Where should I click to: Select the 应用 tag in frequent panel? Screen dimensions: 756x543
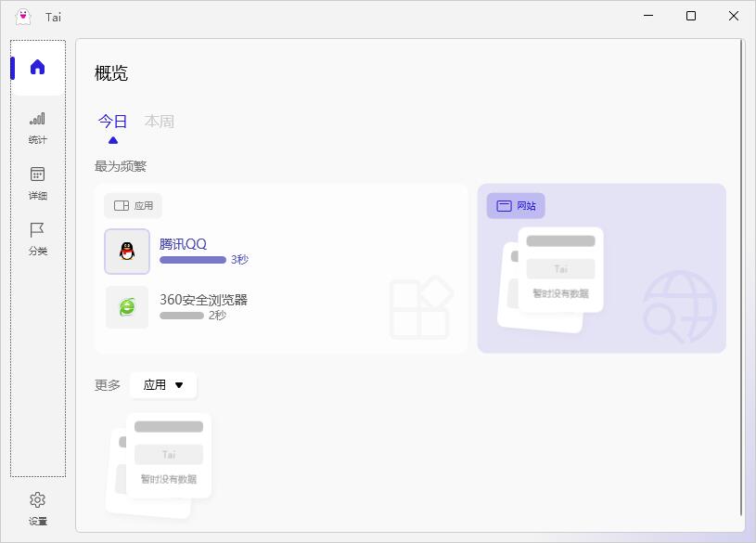tap(134, 206)
